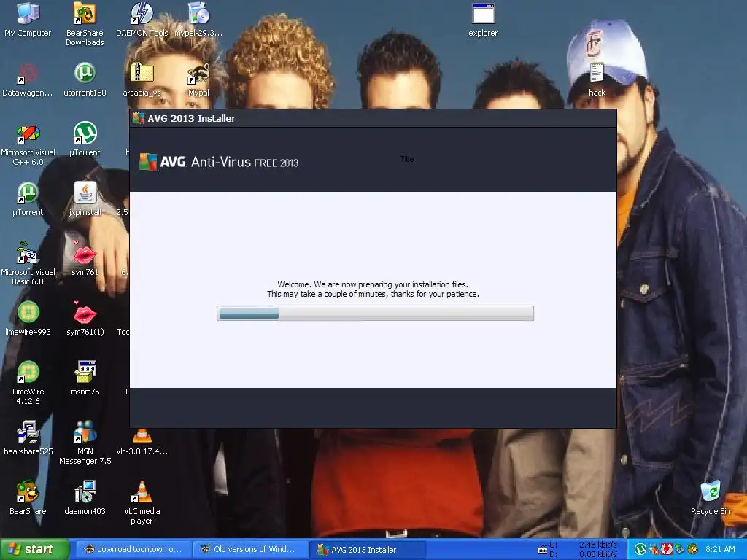Click the MSN Messenger tray icon

[653, 549]
